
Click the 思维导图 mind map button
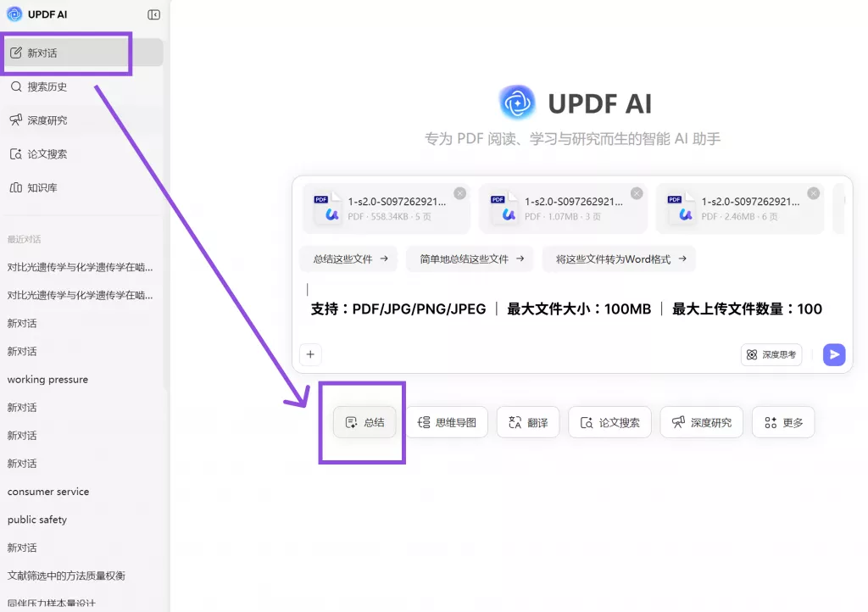[447, 422]
